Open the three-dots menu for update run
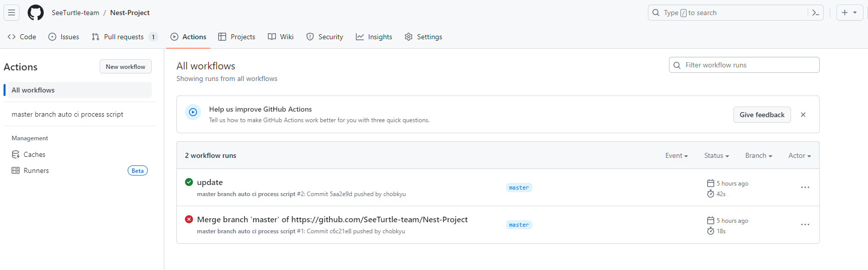The image size is (868, 270). (x=805, y=188)
